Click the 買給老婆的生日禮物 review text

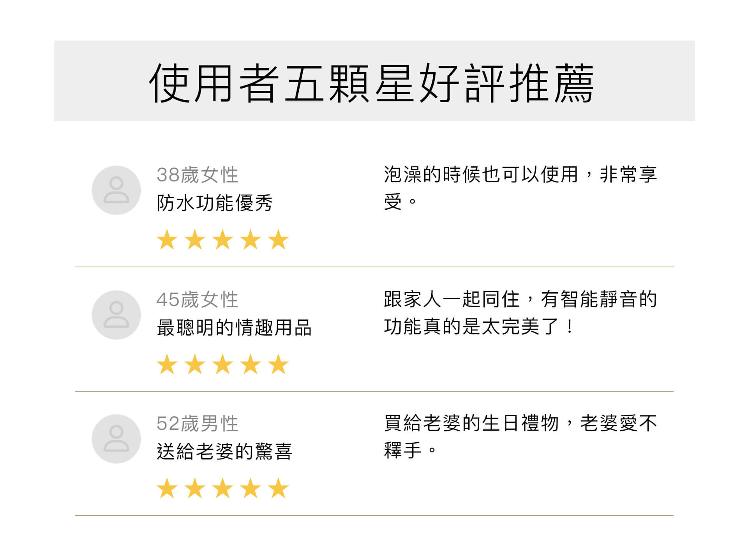pyautogui.click(x=520, y=437)
